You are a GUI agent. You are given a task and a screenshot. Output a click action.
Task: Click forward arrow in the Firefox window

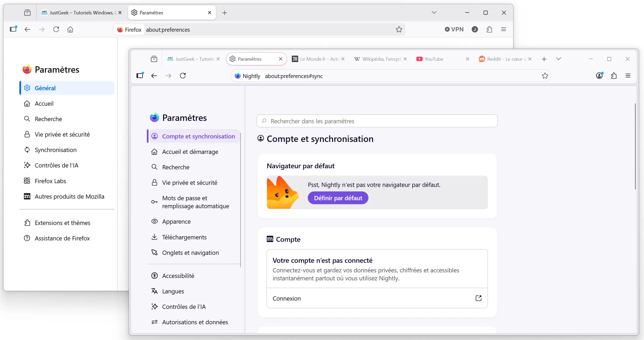42,29
